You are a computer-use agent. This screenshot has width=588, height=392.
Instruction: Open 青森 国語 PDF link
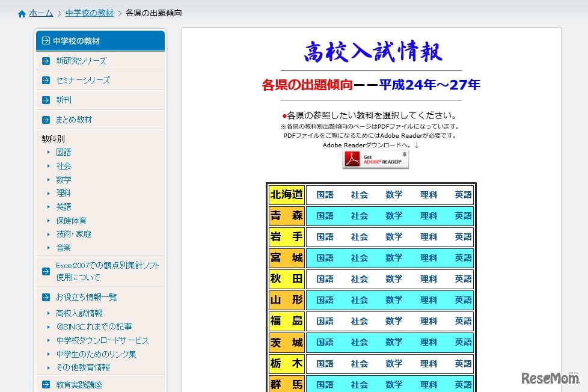click(x=325, y=216)
